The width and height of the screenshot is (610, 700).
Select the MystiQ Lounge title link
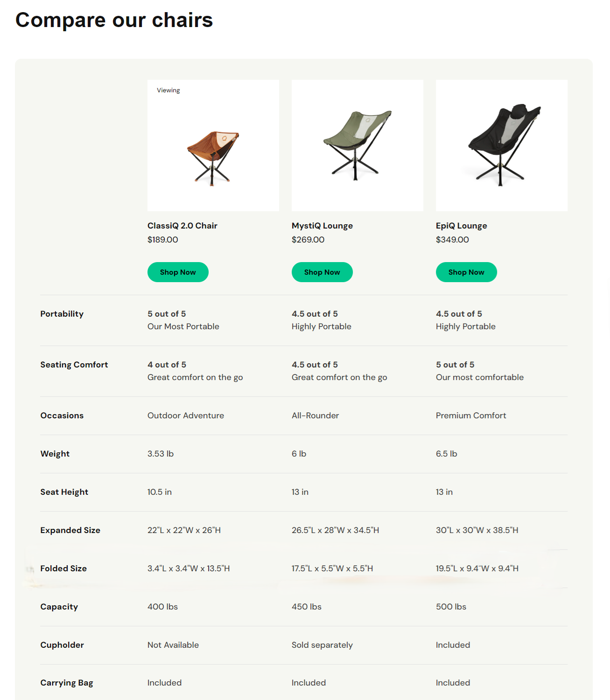coord(322,226)
